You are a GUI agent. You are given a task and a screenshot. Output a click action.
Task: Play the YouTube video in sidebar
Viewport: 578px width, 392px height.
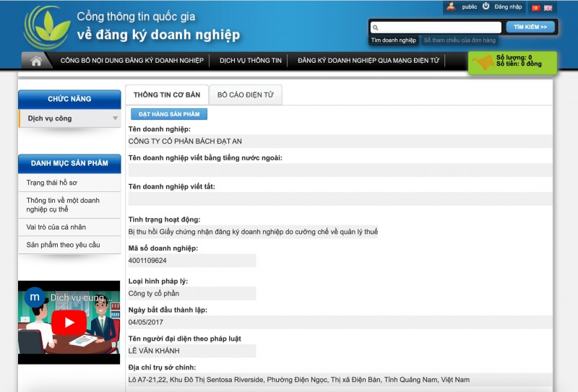pyautogui.click(x=69, y=322)
